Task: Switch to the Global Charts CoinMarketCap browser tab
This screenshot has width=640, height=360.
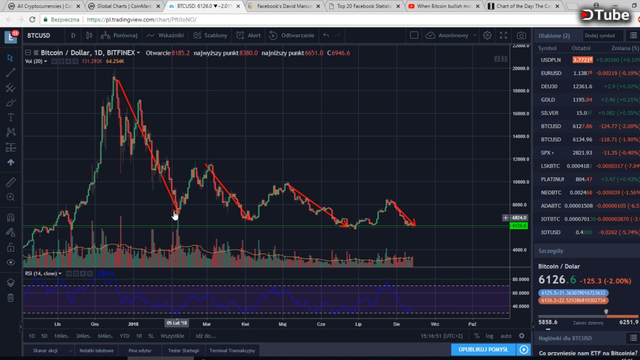Action: [x=124, y=6]
